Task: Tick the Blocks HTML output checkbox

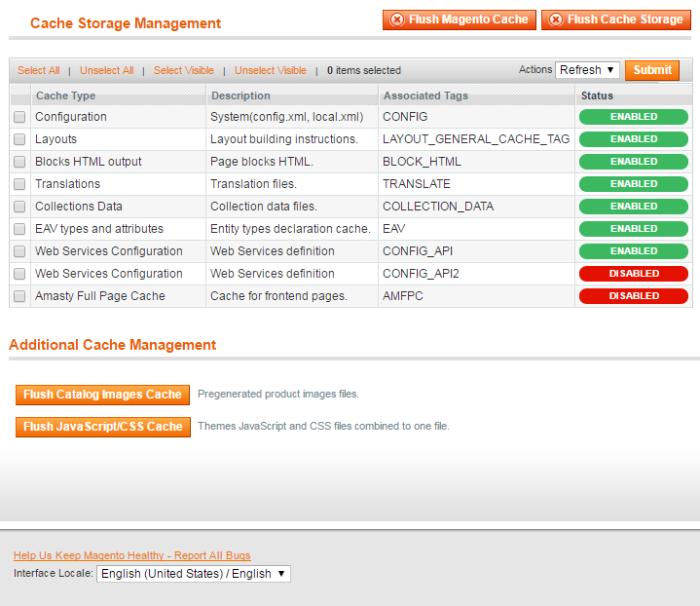Action: (19, 162)
